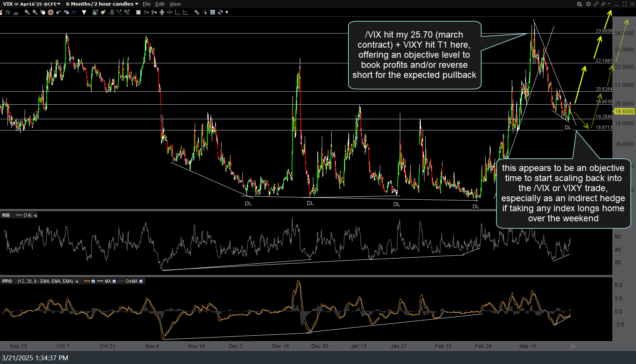Viewport: 636px width, 364px height.
Task: Open the File menu
Action: pyautogui.click(x=147, y=4)
